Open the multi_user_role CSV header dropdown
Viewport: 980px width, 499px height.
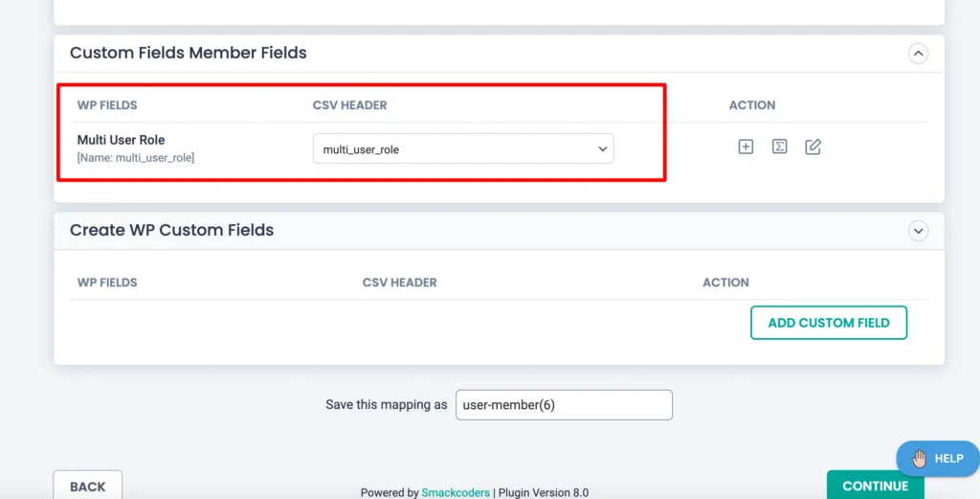point(463,148)
